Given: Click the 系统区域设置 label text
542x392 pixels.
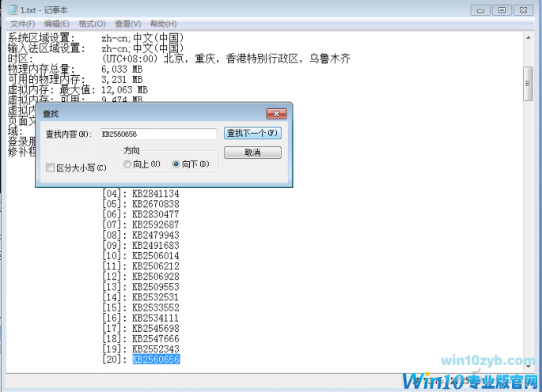Looking at the screenshot, I should point(41,38).
